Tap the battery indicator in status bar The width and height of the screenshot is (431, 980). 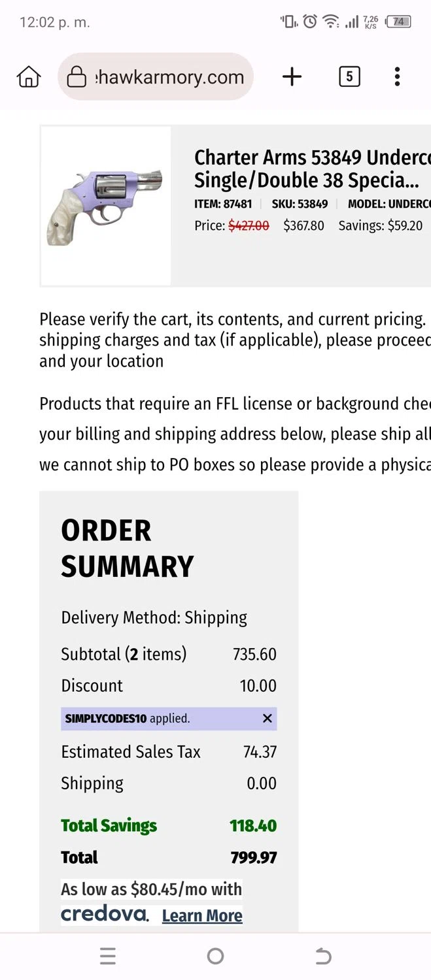tap(398, 22)
